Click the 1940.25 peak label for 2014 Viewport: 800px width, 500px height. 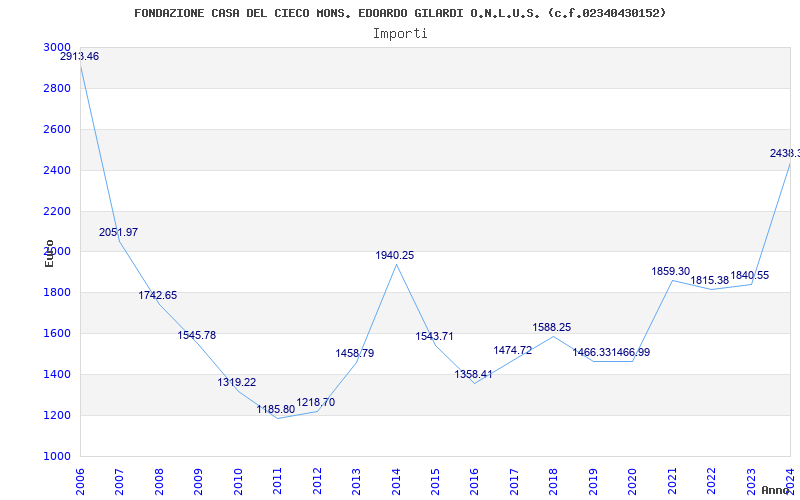394,256
